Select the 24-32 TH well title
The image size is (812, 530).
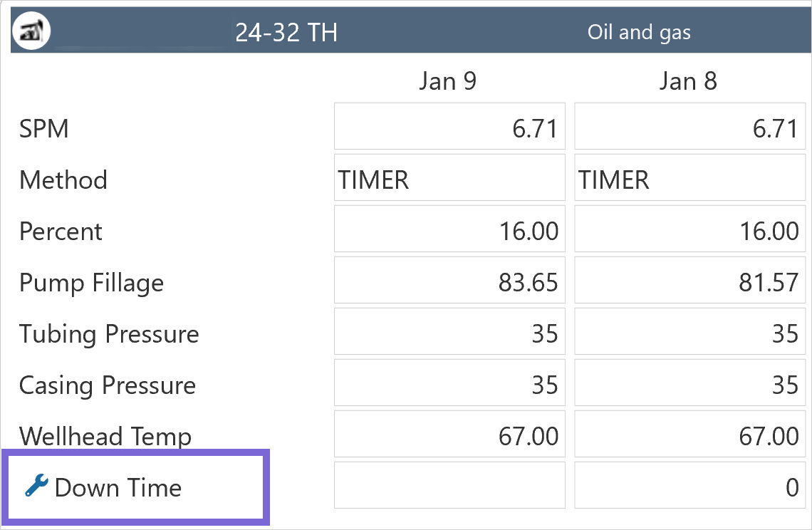286,33
